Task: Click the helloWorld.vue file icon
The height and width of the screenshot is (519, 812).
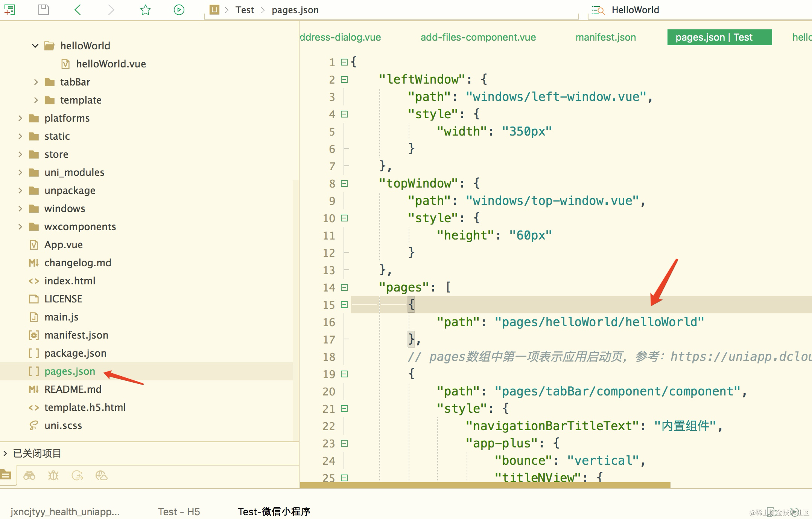Action: coord(66,64)
